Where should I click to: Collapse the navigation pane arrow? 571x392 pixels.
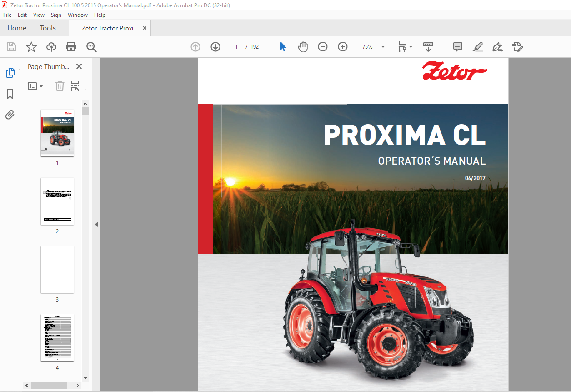pos(96,225)
